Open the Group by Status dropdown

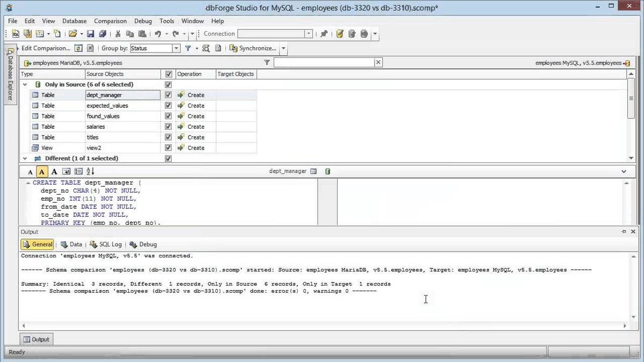click(x=176, y=48)
